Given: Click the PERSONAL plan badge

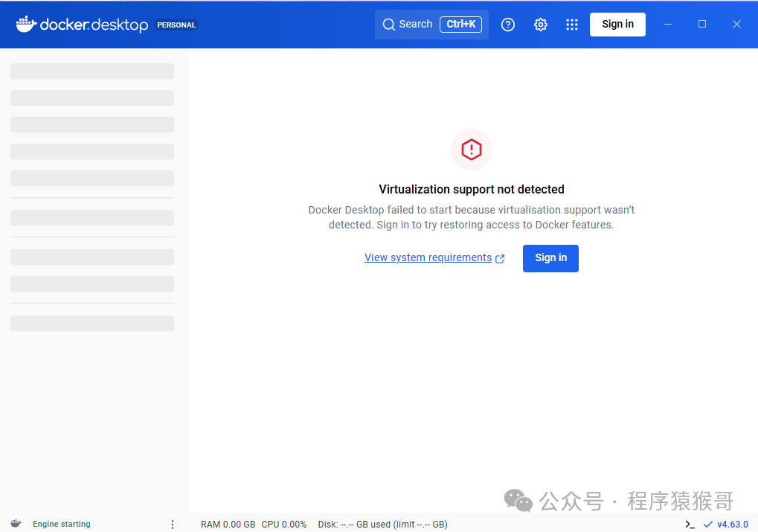Looking at the screenshot, I should click(x=176, y=25).
